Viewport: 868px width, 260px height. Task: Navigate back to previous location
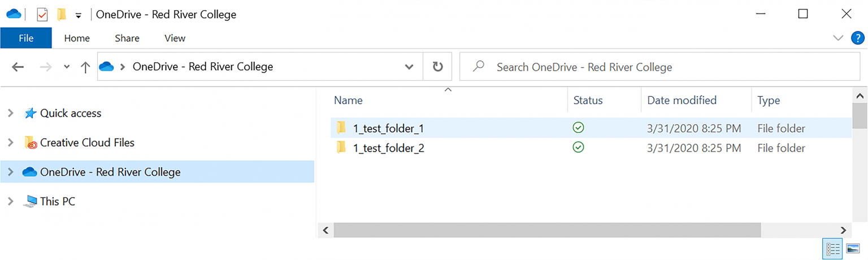pos(18,67)
